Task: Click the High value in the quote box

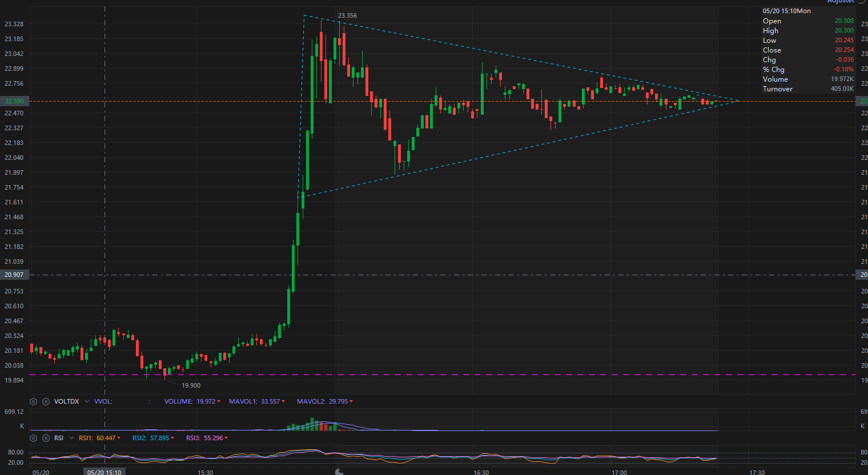Action: coord(844,30)
